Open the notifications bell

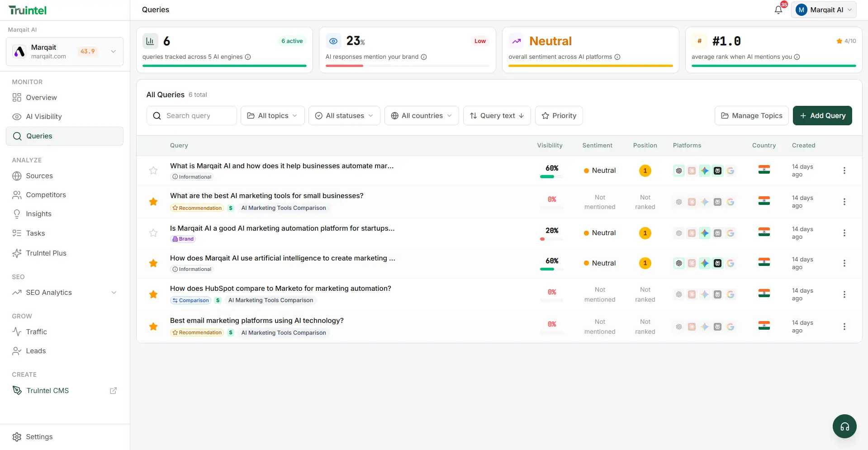pos(778,10)
